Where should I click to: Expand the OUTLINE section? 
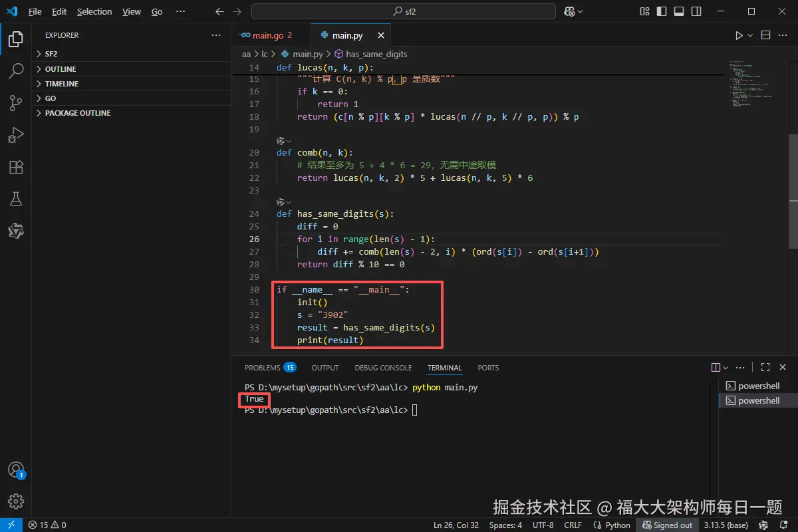tap(130, 69)
